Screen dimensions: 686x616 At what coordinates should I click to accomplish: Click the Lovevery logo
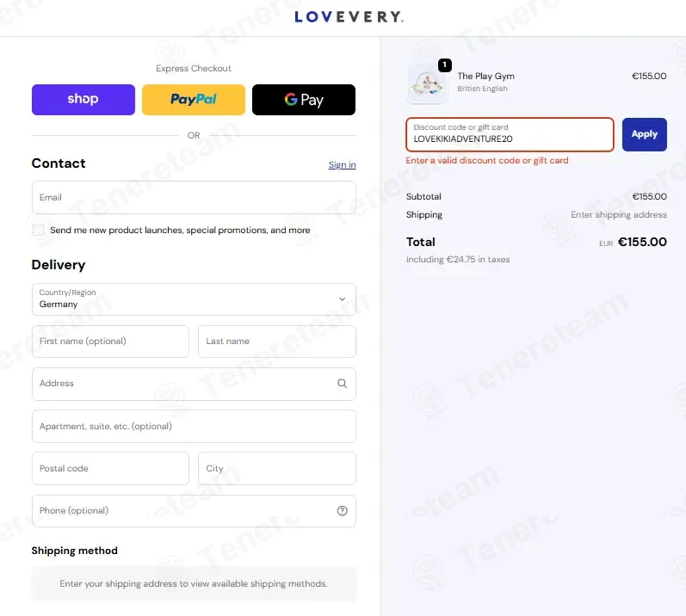click(349, 17)
